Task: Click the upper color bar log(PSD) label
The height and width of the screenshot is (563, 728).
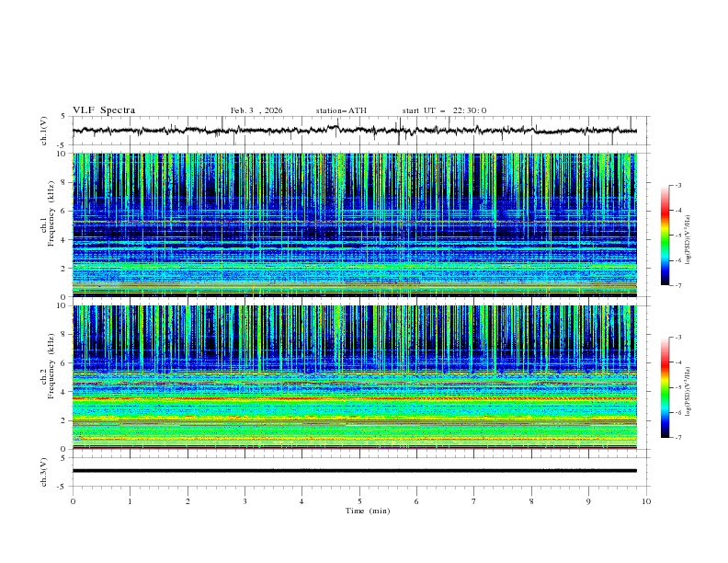Action: pos(688,240)
